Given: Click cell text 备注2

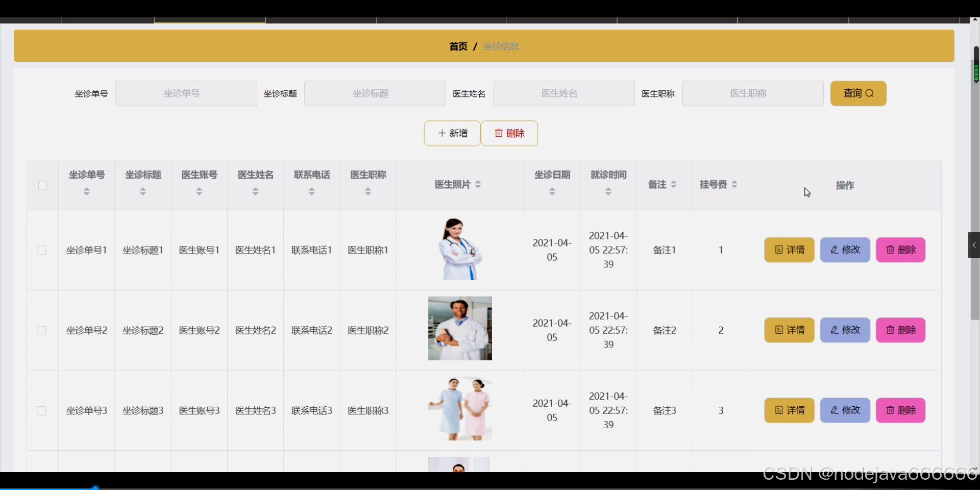Looking at the screenshot, I should coord(665,330).
